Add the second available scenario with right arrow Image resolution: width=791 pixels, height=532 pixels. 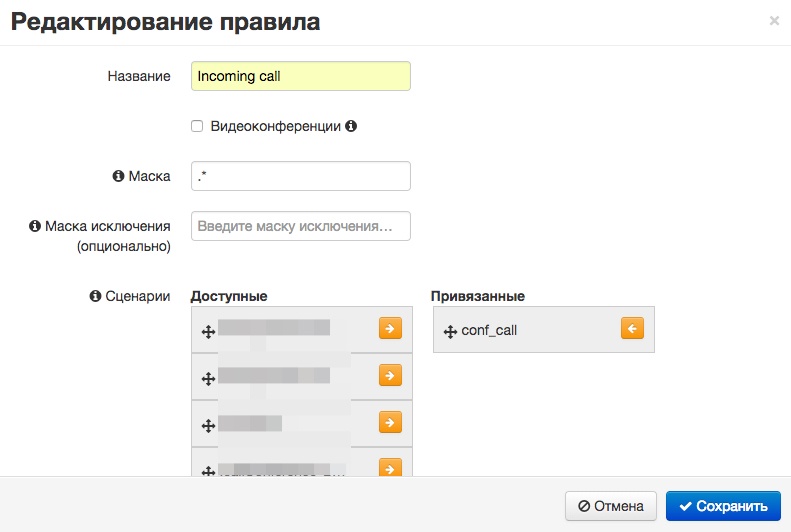(390, 375)
